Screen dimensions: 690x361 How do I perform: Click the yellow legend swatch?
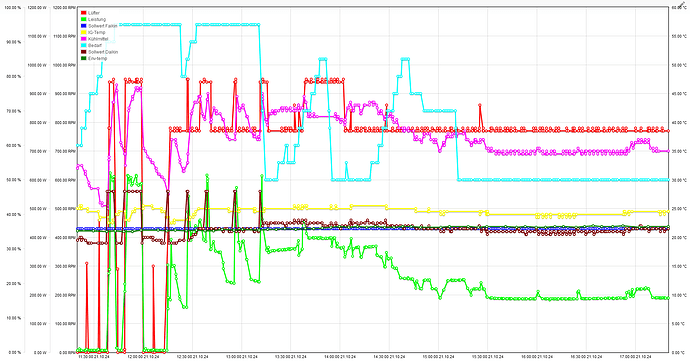[x=84, y=33]
